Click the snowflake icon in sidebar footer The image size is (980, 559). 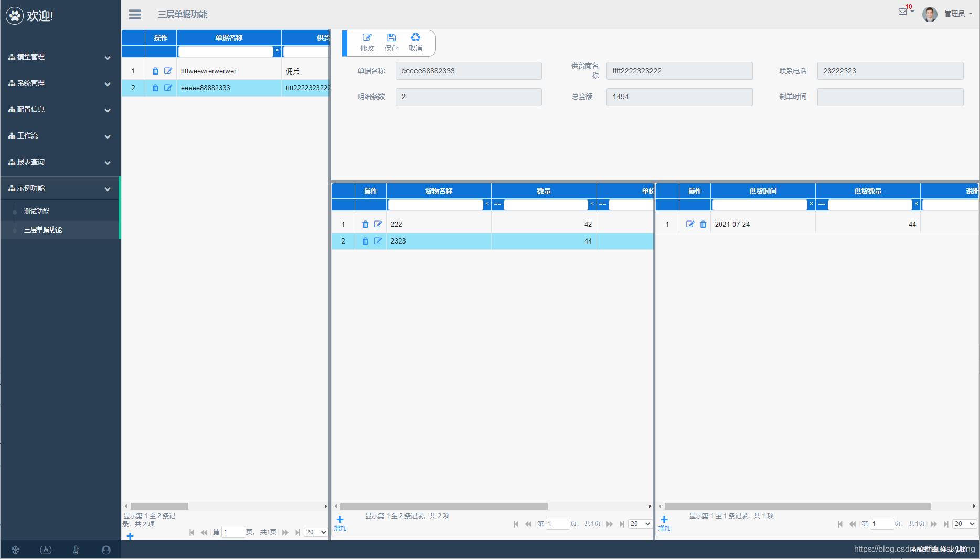16,550
